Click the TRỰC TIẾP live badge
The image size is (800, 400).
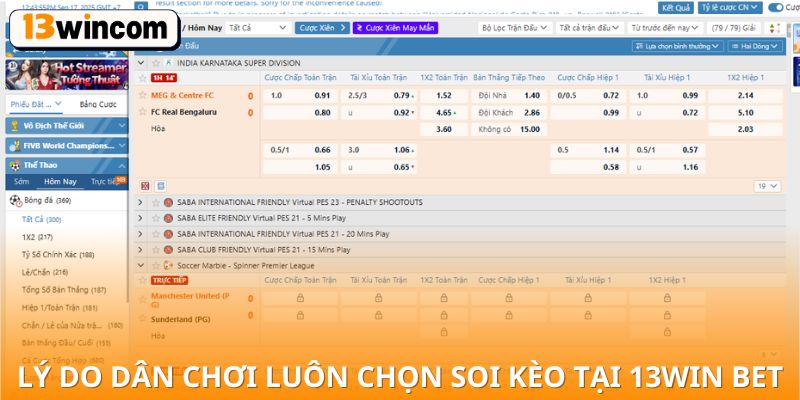point(169,280)
